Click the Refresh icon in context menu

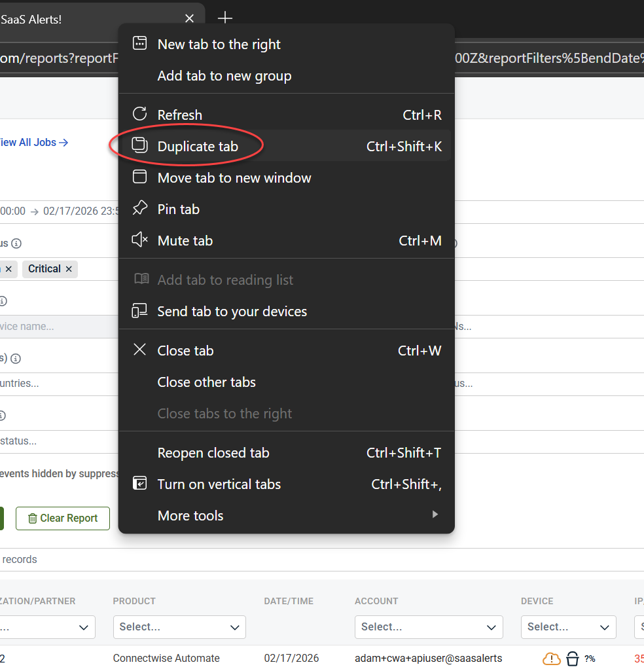tap(139, 115)
